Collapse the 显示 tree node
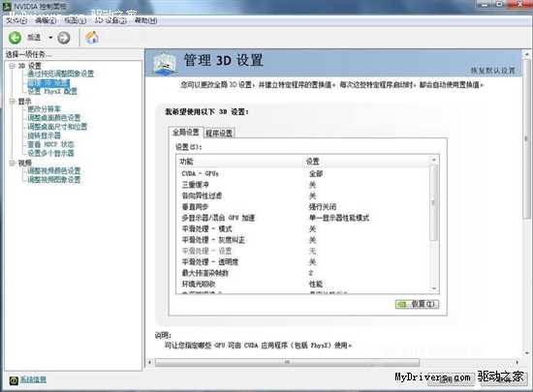 pos(13,101)
